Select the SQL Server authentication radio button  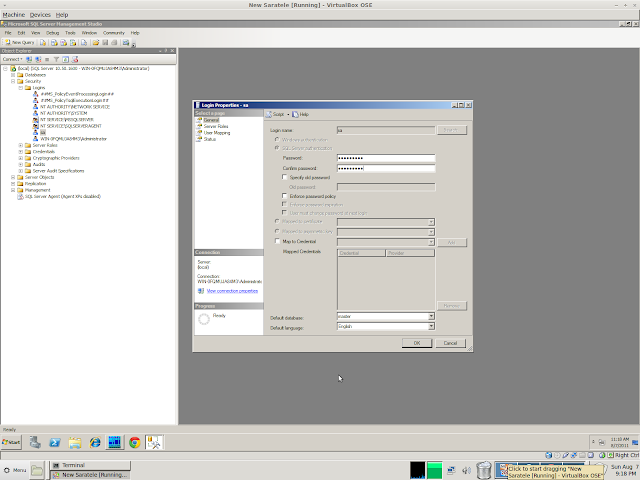point(277,148)
